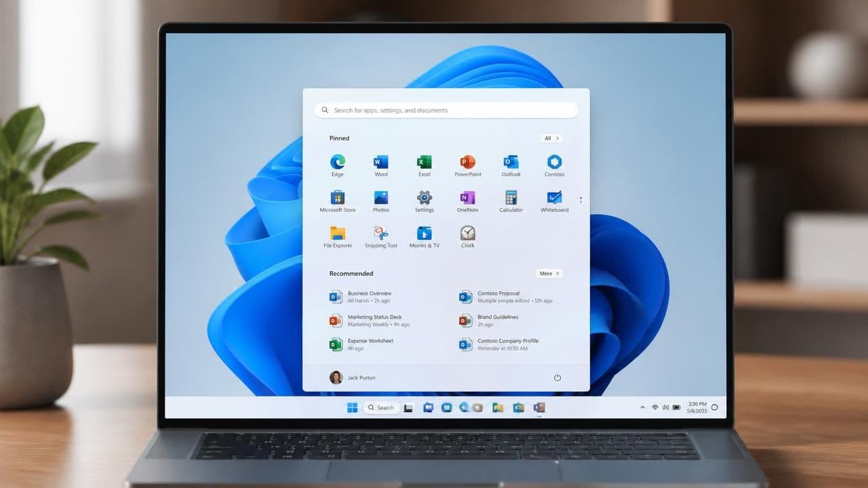This screenshot has width=868, height=488.
Task: Launch PowerPoint from pinned apps
Action: pyautogui.click(x=468, y=165)
